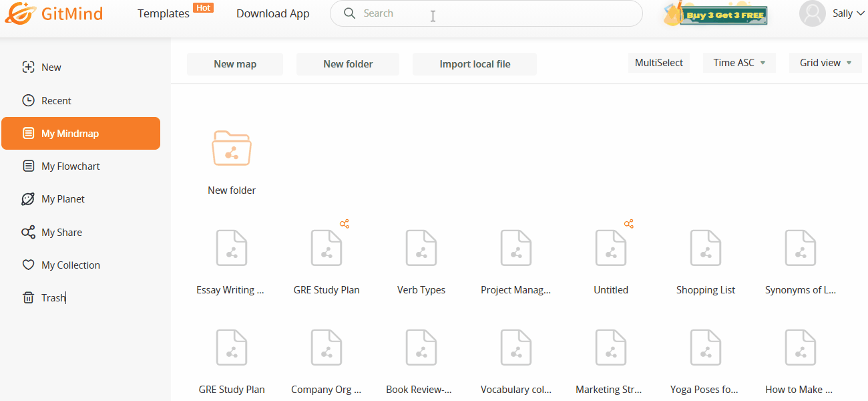Click the Buy 3 Get 3 FREE banner
868x401 pixels.
click(715, 14)
